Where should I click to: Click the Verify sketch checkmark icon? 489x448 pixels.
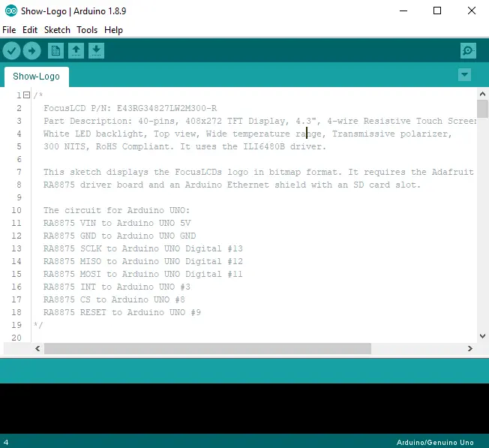[11, 50]
